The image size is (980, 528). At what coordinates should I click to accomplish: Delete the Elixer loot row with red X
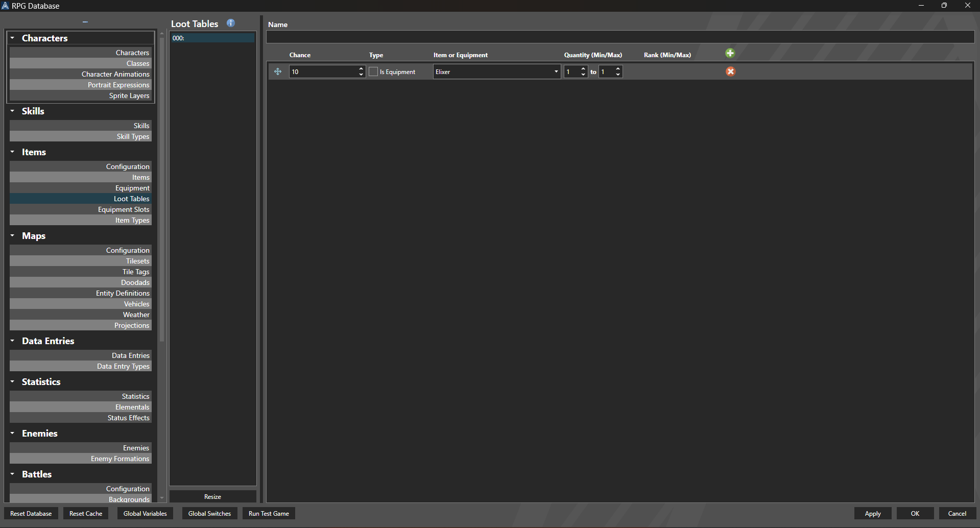(730, 71)
